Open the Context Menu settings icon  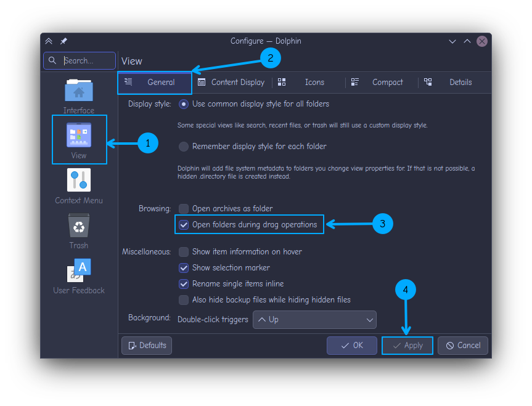(79, 181)
